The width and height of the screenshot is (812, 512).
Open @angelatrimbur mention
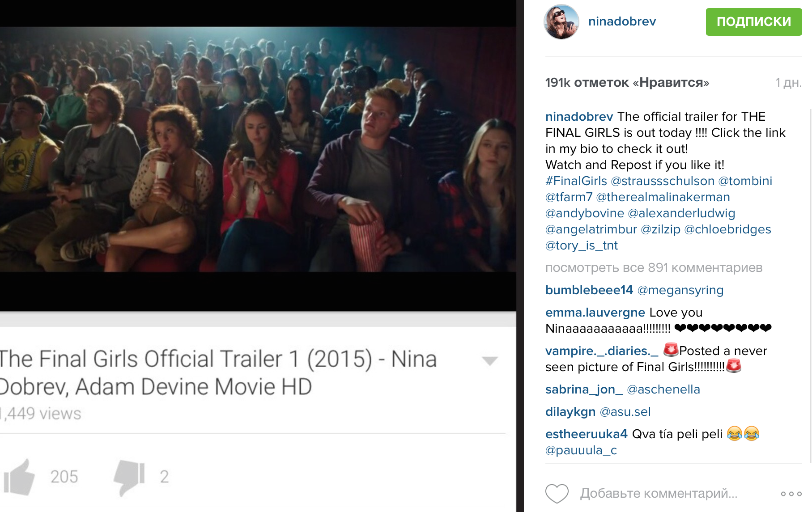tap(591, 229)
